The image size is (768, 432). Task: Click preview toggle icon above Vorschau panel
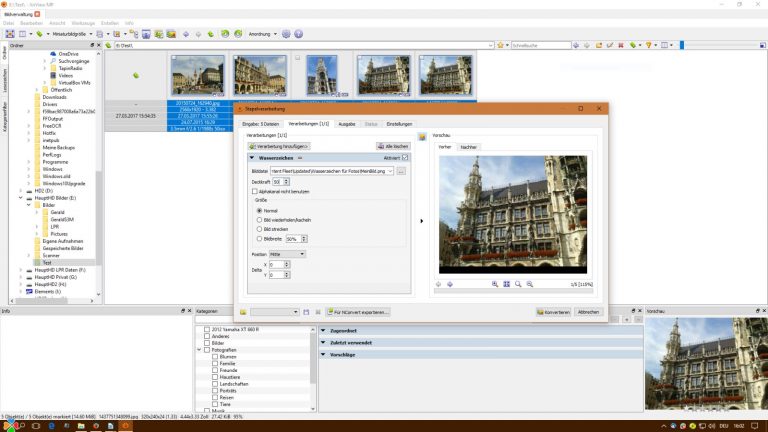pyautogui.click(x=423, y=136)
